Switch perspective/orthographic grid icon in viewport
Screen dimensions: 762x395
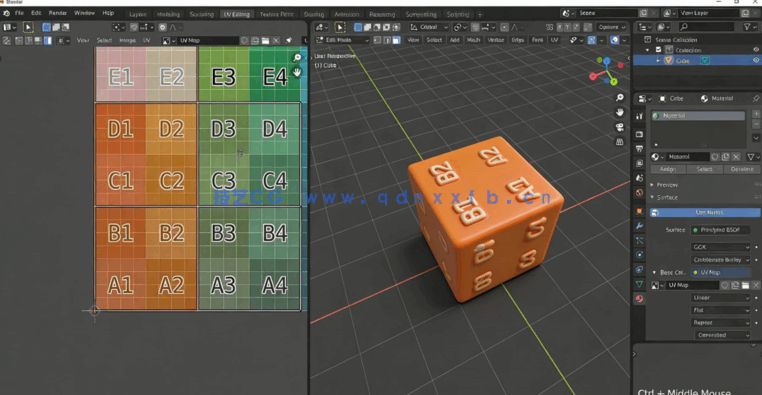(x=620, y=142)
